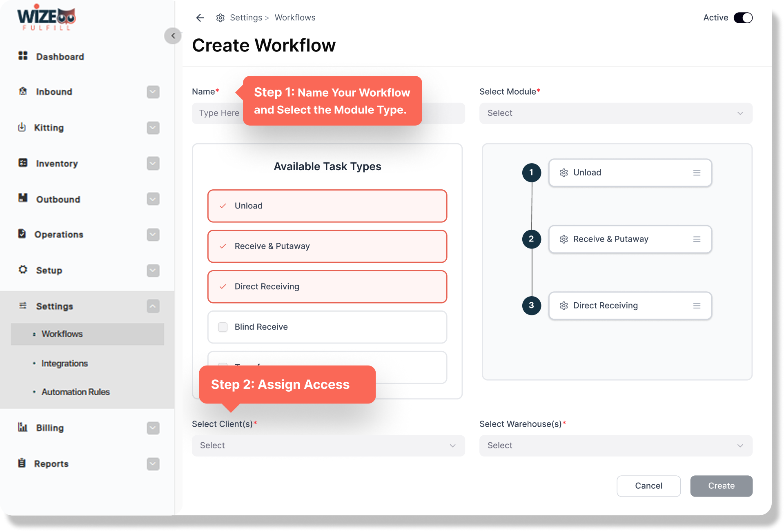Click the Billing chart icon in the sidebar
The height and width of the screenshot is (532, 784).
[22, 427]
